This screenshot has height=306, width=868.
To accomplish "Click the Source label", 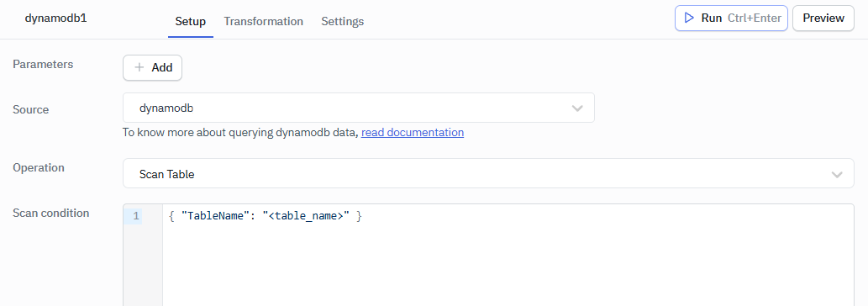I will (31, 109).
